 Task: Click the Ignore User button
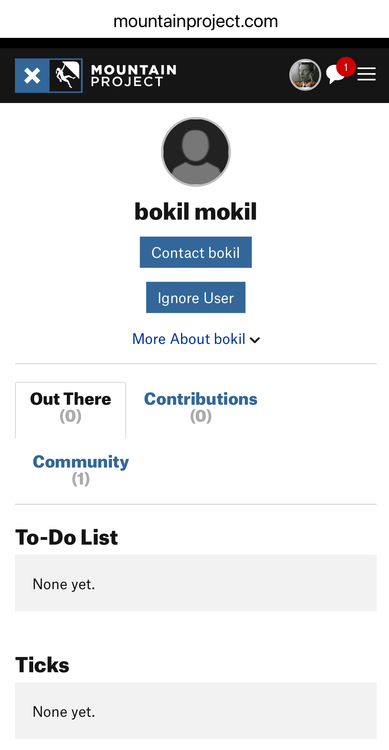coord(196,298)
